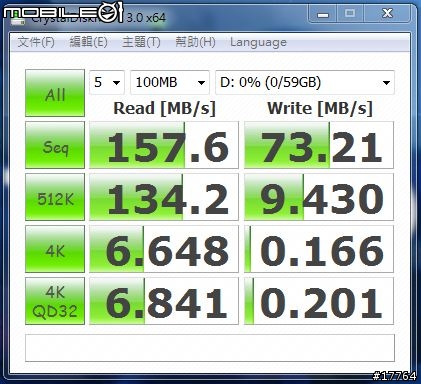
Task: Select the Seq read result 157.6
Action: 164,145
